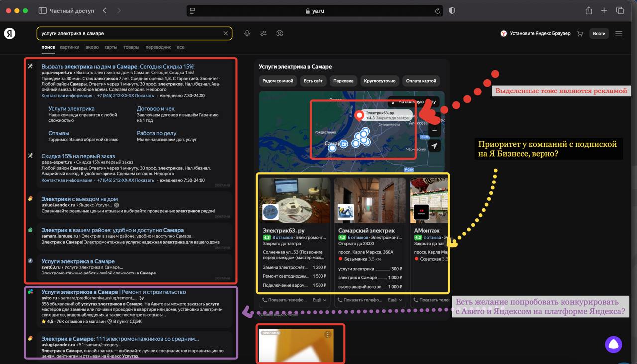
Task: Open the Safari share menu
Action: tap(589, 11)
